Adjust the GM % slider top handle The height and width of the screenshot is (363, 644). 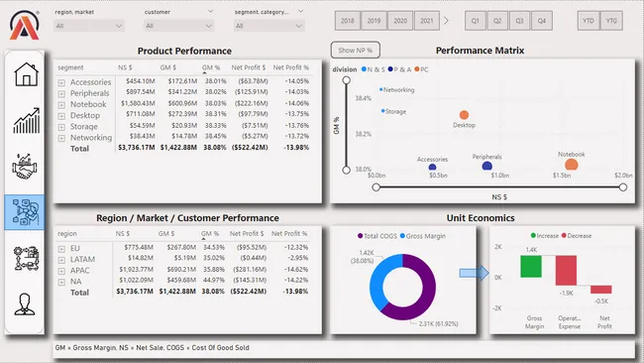[x=346, y=79]
